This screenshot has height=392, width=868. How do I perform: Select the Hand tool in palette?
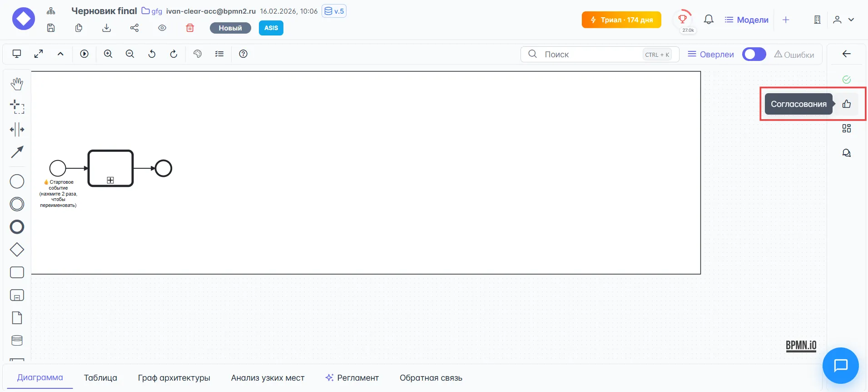[x=17, y=84]
